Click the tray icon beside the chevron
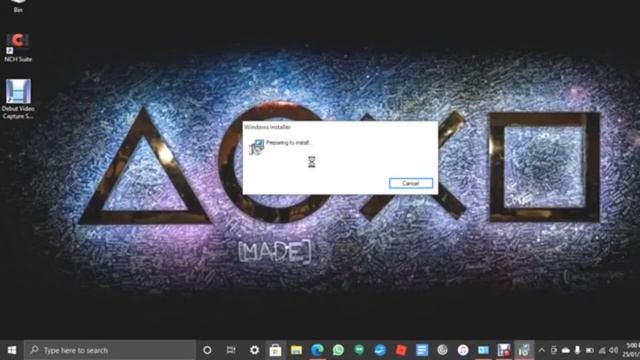The width and height of the screenshot is (640, 360). point(554,350)
